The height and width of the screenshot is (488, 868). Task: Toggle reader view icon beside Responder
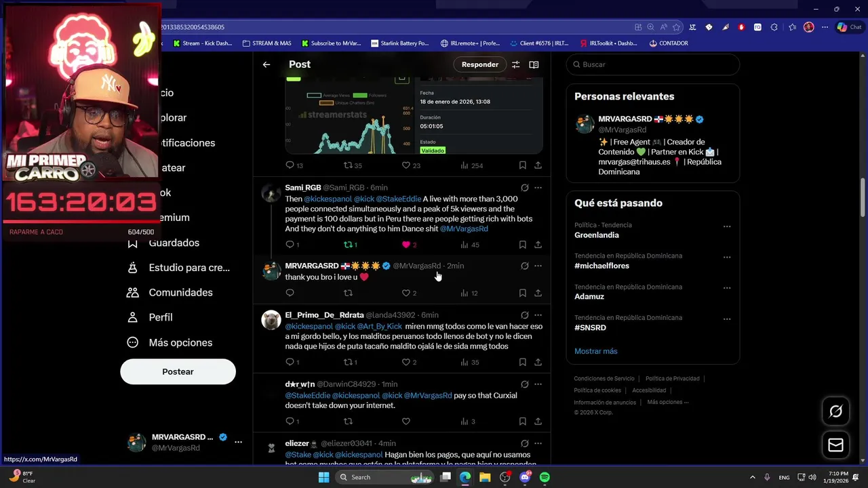534,64
